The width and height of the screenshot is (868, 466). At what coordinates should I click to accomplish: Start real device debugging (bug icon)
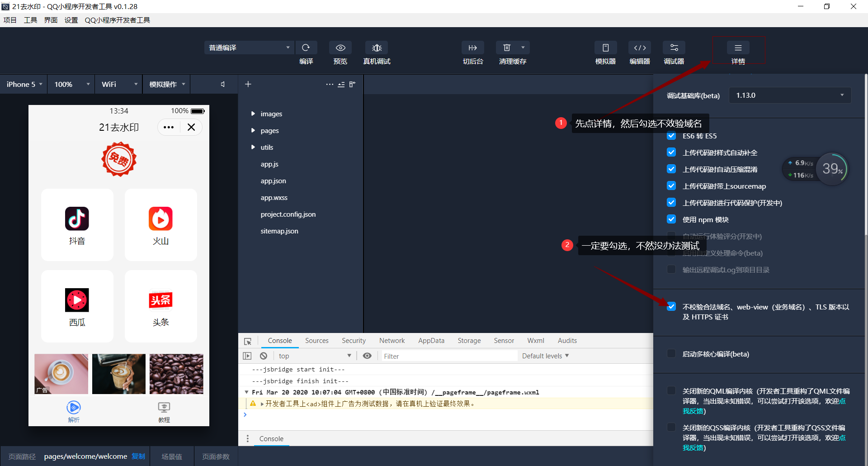(x=377, y=48)
